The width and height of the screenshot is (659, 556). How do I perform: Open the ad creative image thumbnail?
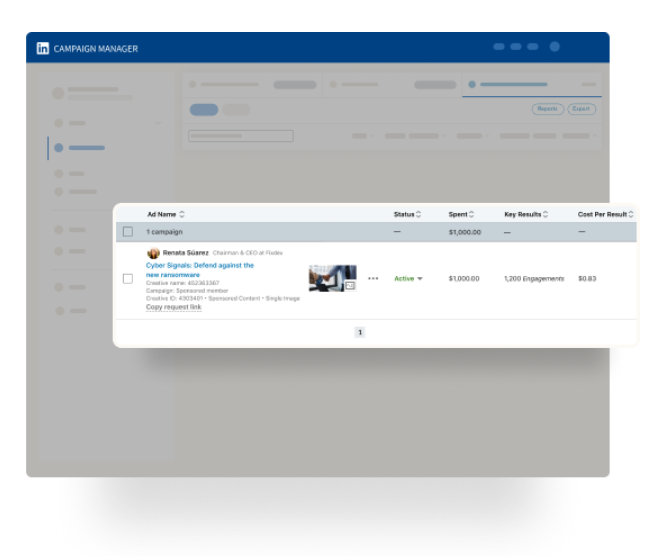[332, 278]
